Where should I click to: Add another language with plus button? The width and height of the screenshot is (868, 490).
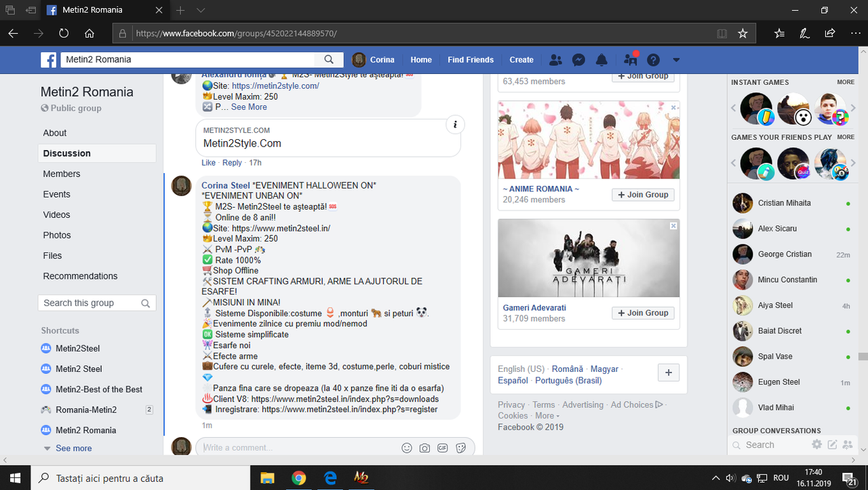(669, 373)
